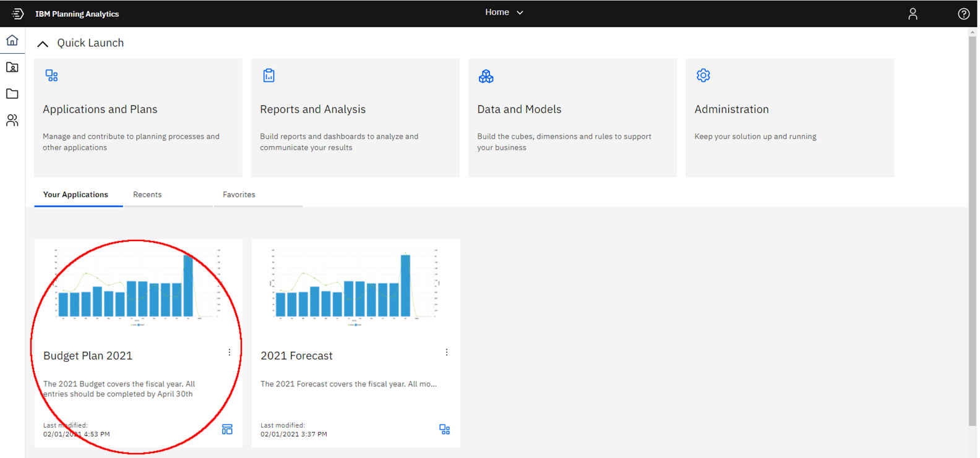Open the Personal folder sidebar icon
Image resolution: width=980 pixels, height=458 pixels.
pyautogui.click(x=12, y=67)
